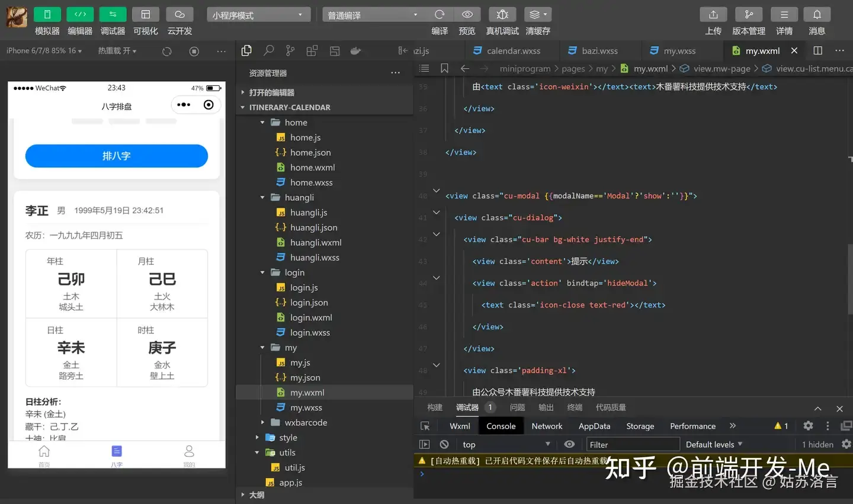Open the profile tab in the simulator
The image size is (853, 504).
tap(189, 457)
